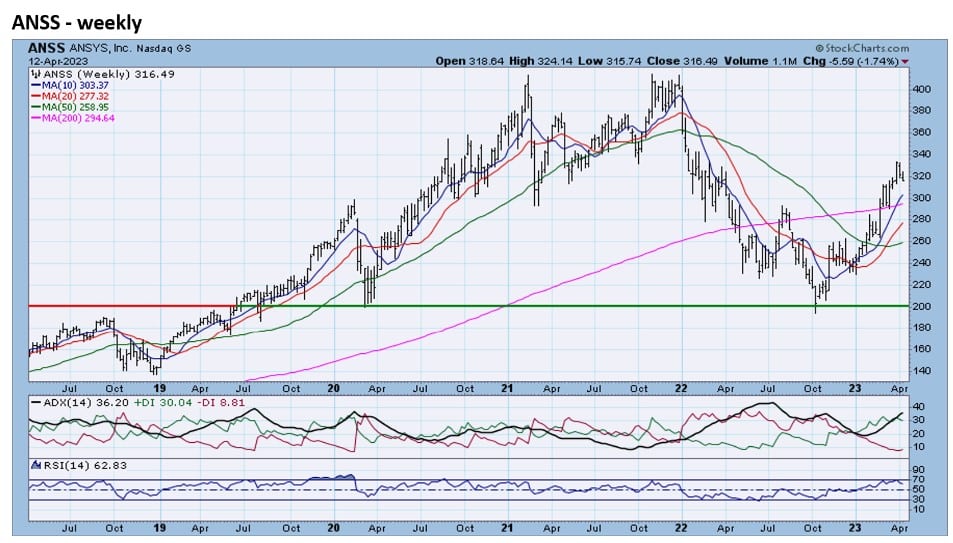Screen dimensions: 953x543
Task: Click the red down arrow next to Chg
Action: pyautogui.click(x=905, y=61)
